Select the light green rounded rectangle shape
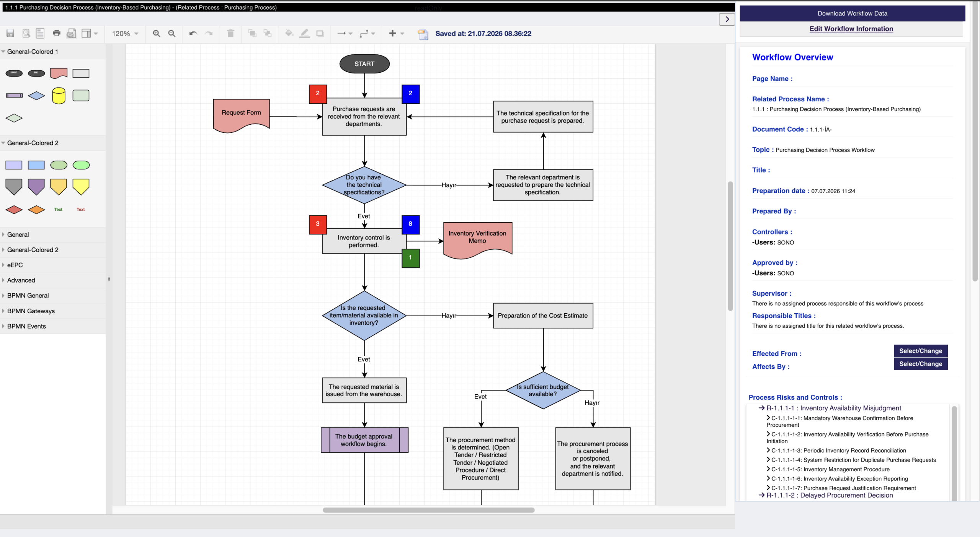Image resolution: width=980 pixels, height=537 pixels. [81, 96]
